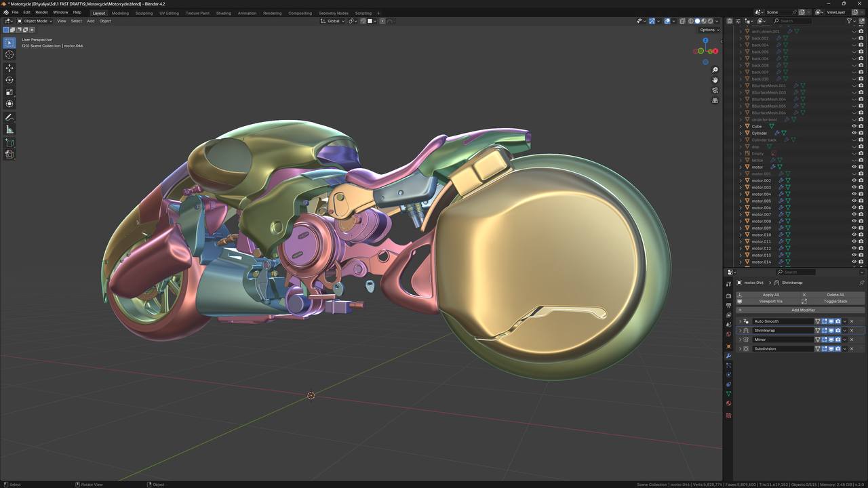
Task: Open the Physics properties tab
Action: [728, 375]
